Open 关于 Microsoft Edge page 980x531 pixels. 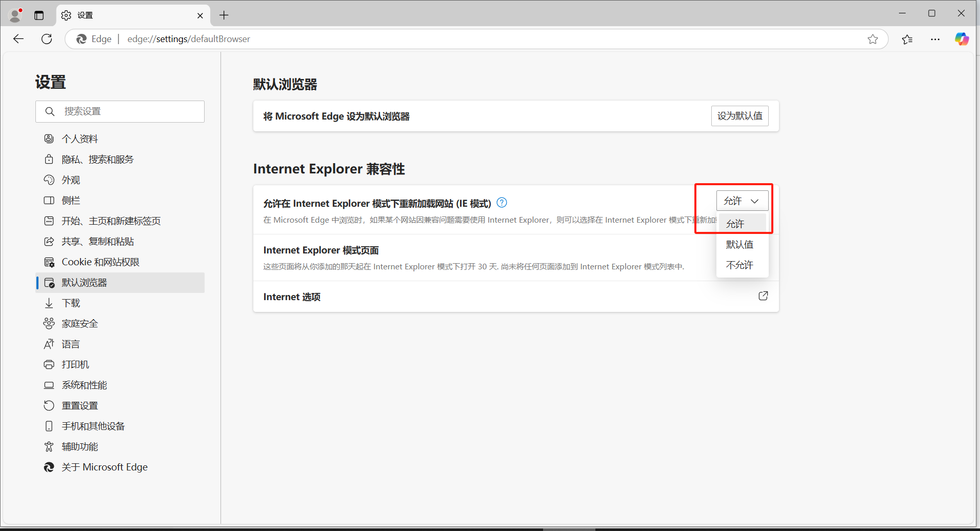click(x=120, y=467)
